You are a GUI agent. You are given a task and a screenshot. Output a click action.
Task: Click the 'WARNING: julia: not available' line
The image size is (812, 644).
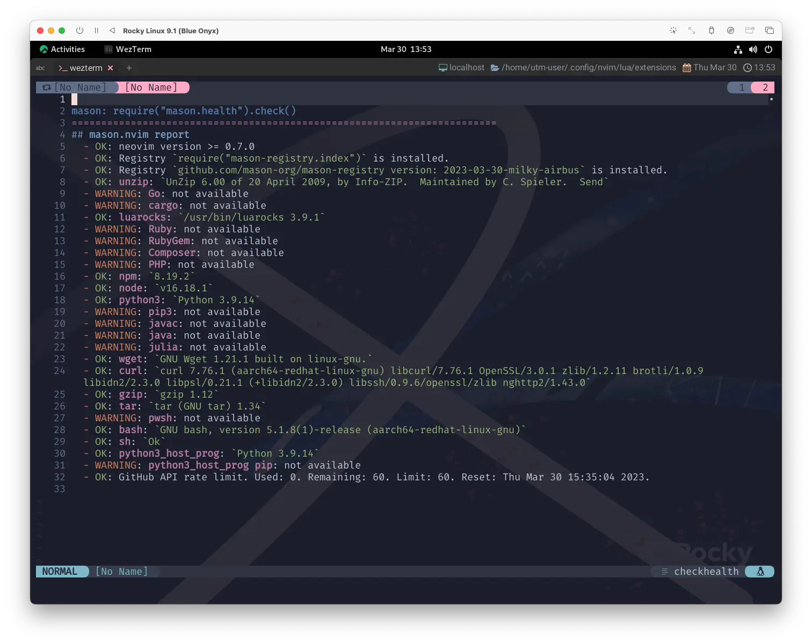[175, 347]
